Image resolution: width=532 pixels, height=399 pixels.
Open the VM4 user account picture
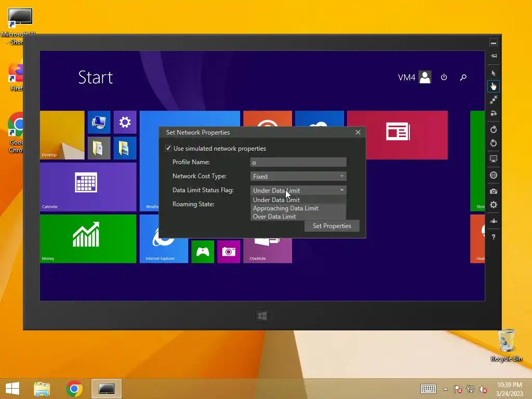pyautogui.click(x=425, y=77)
